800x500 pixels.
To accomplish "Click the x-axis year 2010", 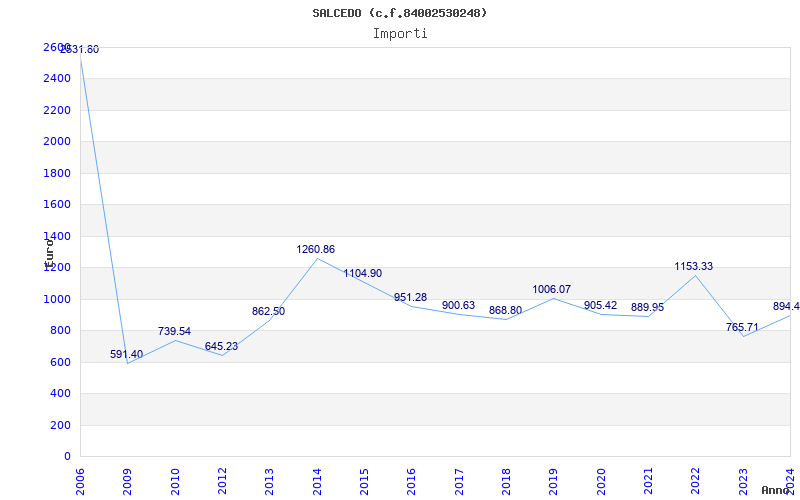I will coord(174,481).
